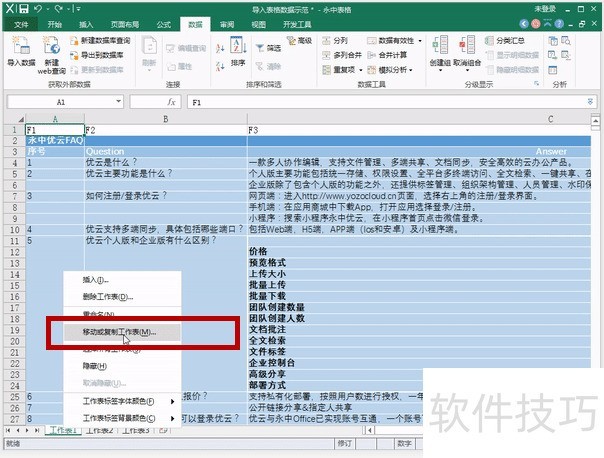Switch to the 审阅 ribbon tab
The image size is (604, 458).
(227, 22)
